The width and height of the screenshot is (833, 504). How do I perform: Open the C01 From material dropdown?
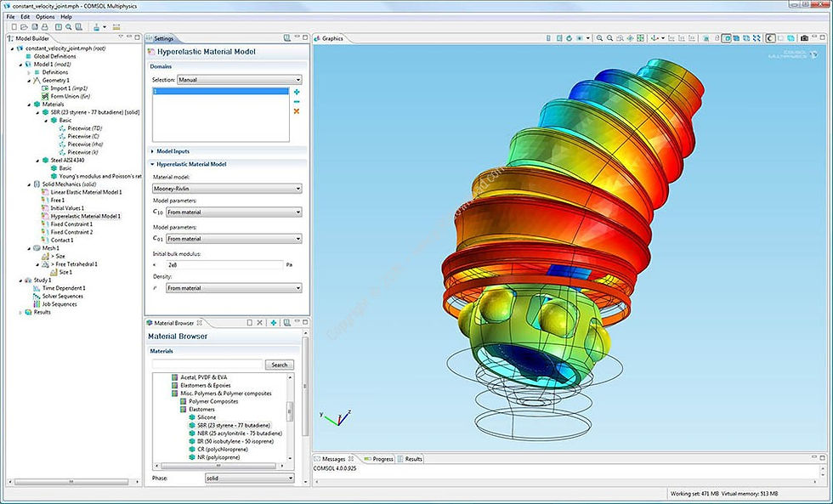coord(234,239)
